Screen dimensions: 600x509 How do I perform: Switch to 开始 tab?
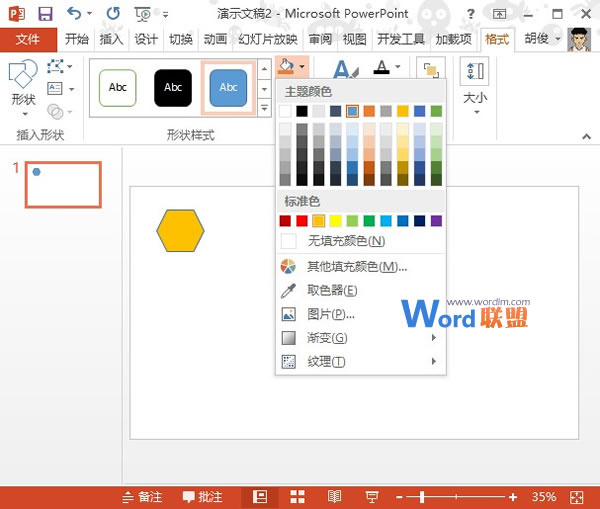[x=77, y=39]
